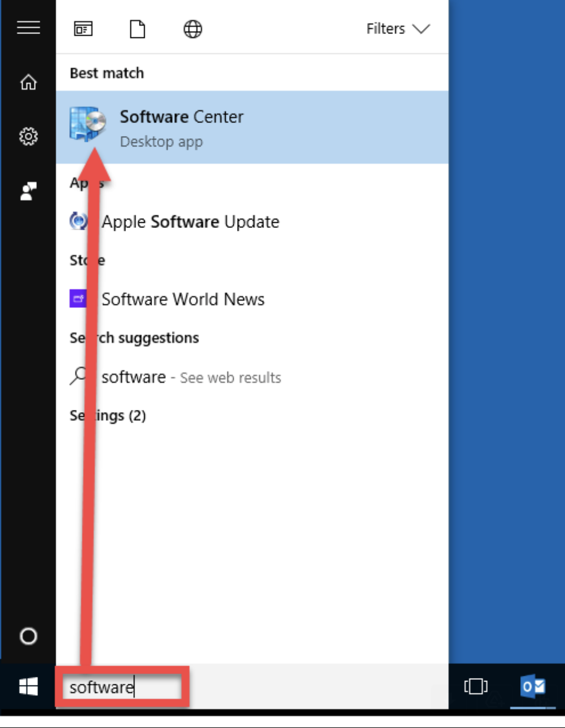Click the purple Software World News icon
The image size is (565, 728).
coord(78,298)
